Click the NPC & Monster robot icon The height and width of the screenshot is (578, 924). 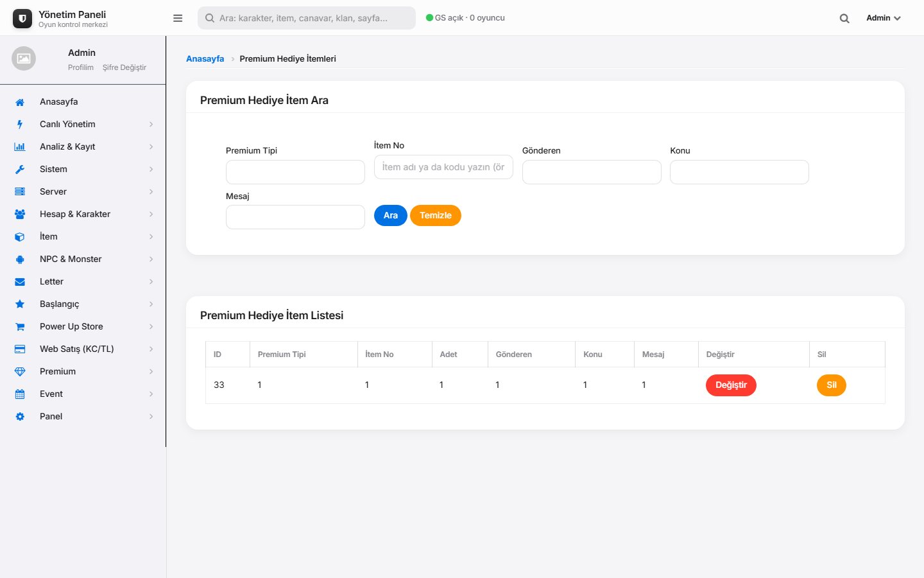(x=20, y=259)
